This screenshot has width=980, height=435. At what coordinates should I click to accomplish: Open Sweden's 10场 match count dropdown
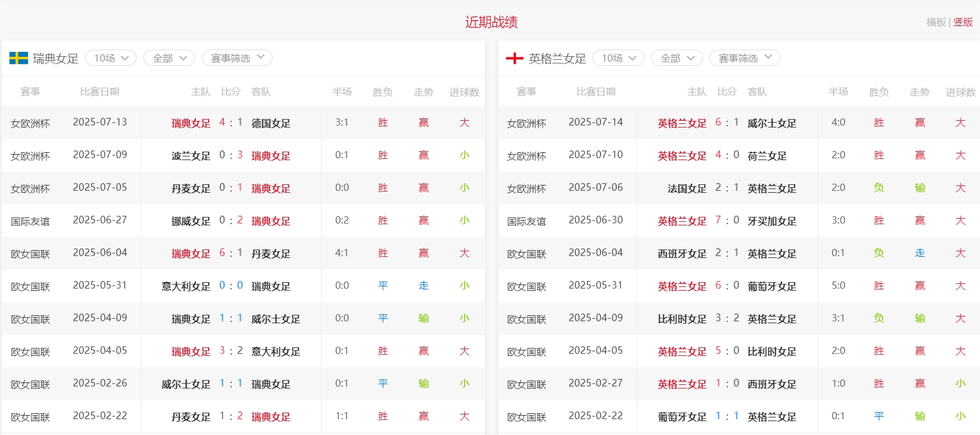tap(111, 58)
